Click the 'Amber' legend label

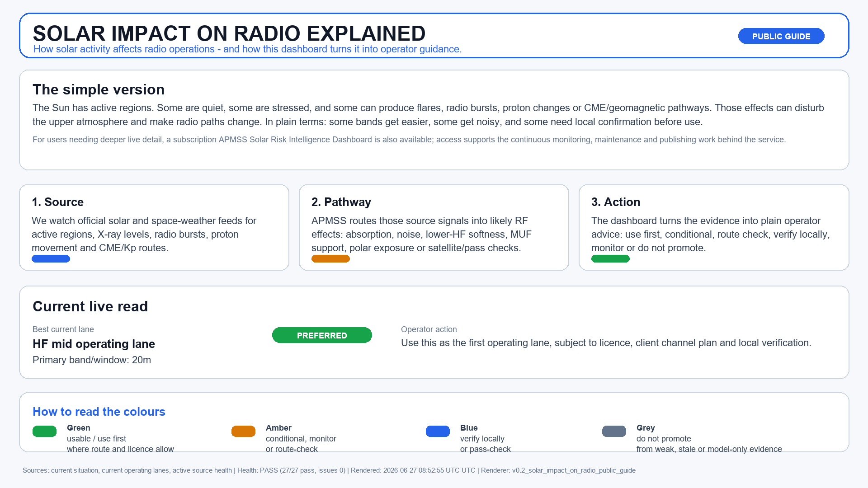pyautogui.click(x=278, y=428)
